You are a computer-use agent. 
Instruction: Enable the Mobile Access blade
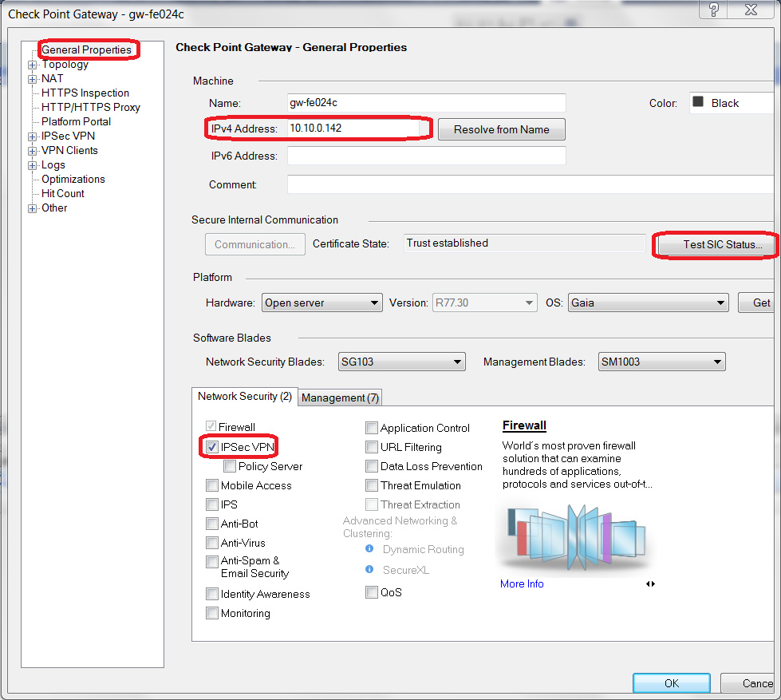pos(212,485)
